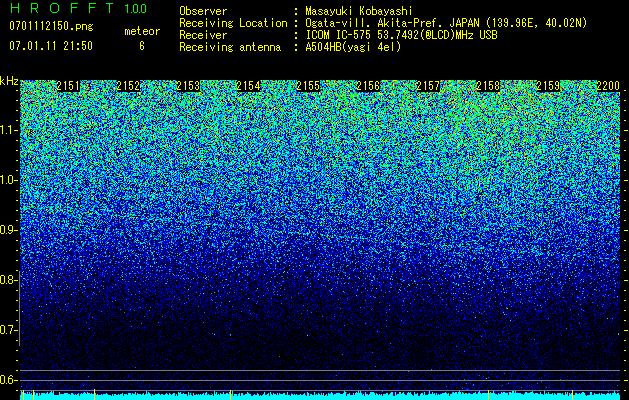
Task: Click the 2158 time label
Action: coord(488,86)
